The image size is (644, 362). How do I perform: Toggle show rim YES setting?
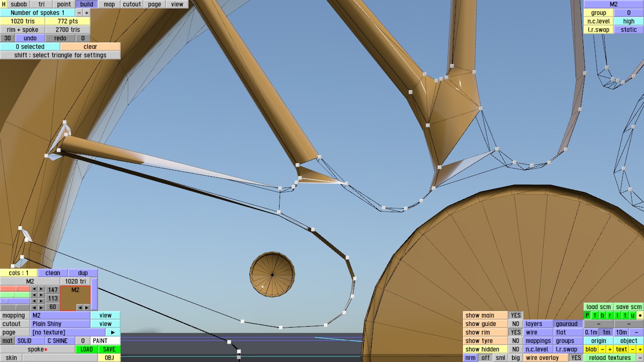click(x=516, y=332)
